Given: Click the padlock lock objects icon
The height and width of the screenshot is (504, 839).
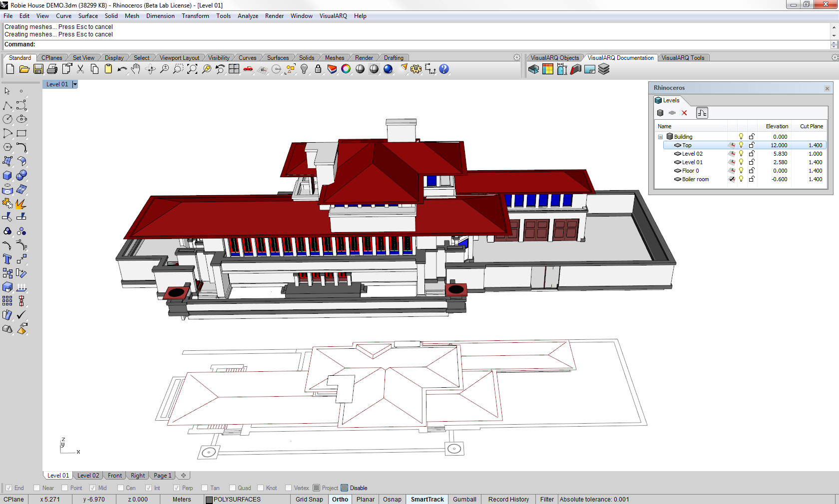Looking at the screenshot, I should click(x=318, y=69).
